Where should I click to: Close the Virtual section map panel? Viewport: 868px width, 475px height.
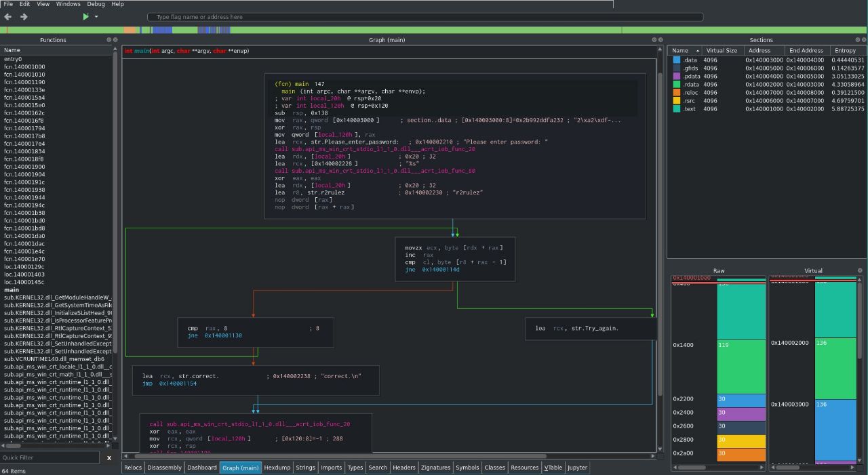[x=860, y=270]
